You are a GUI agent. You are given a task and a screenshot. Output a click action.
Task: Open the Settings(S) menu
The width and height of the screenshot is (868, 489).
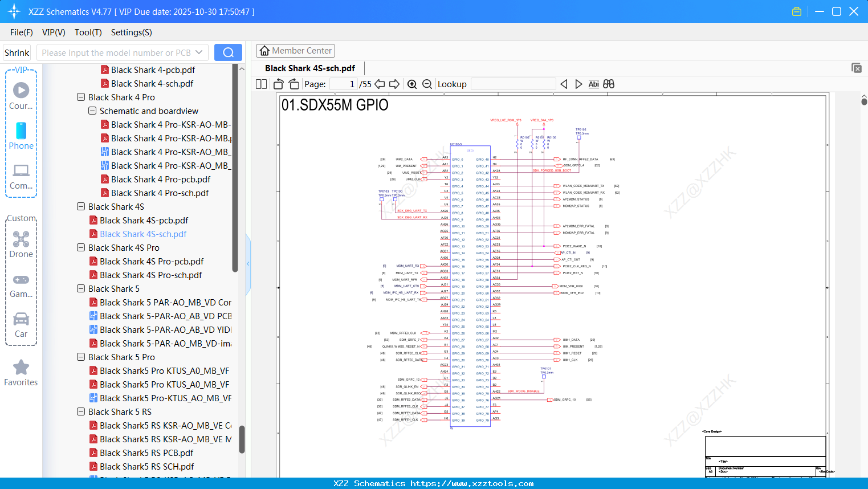tap(132, 32)
